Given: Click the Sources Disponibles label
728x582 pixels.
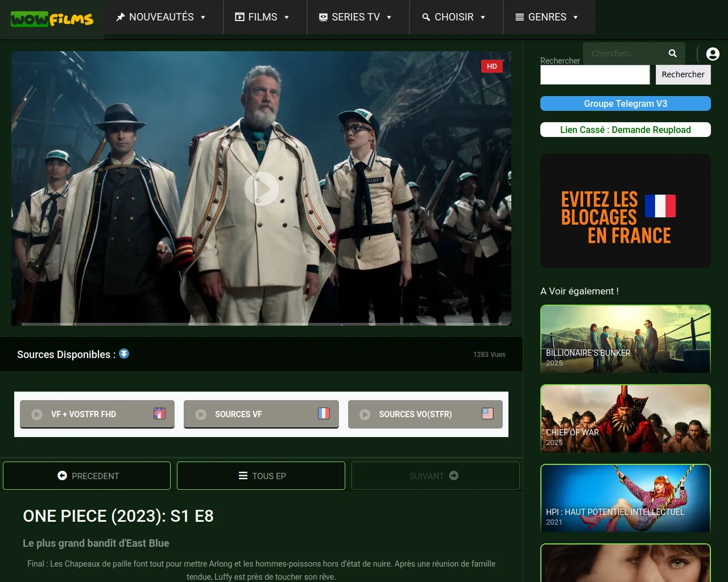Looking at the screenshot, I should (x=67, y=355).
